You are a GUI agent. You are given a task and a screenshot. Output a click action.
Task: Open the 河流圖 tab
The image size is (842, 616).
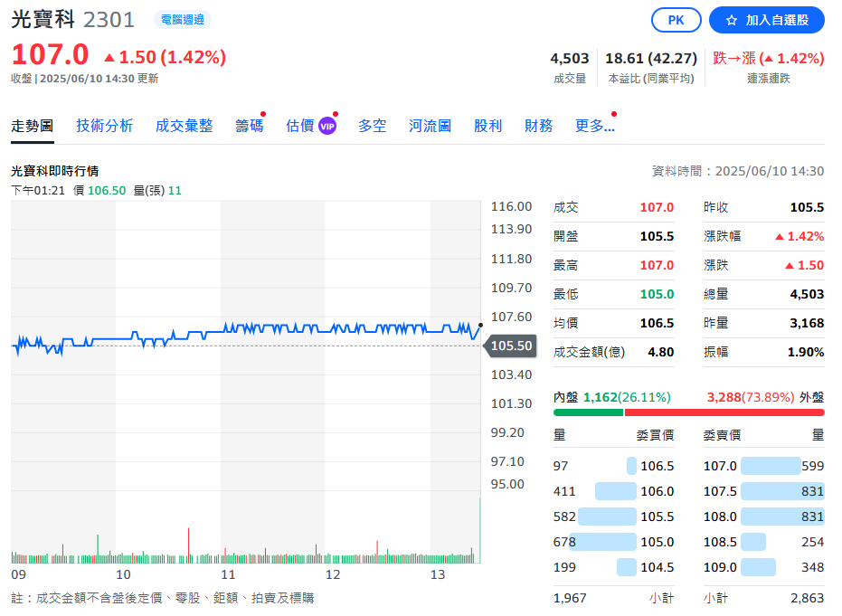coord(430,127)
